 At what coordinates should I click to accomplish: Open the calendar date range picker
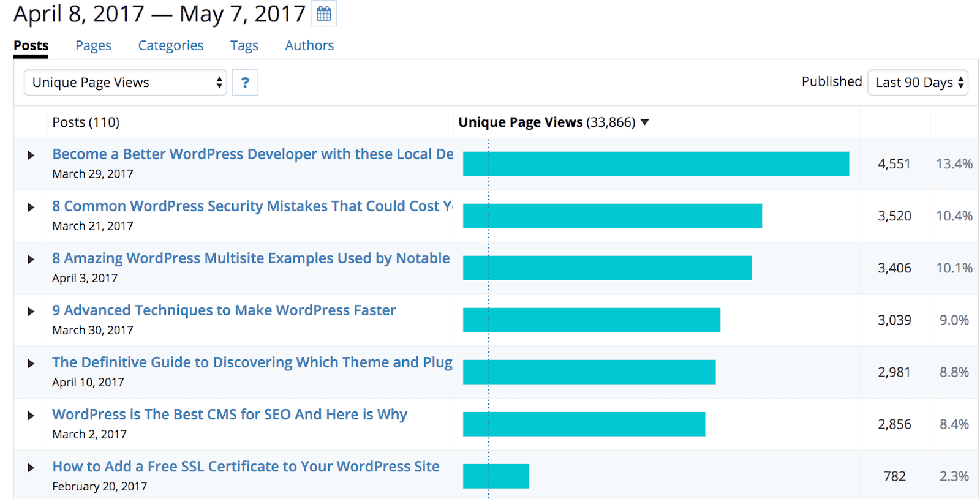click(x=323, y=13)
